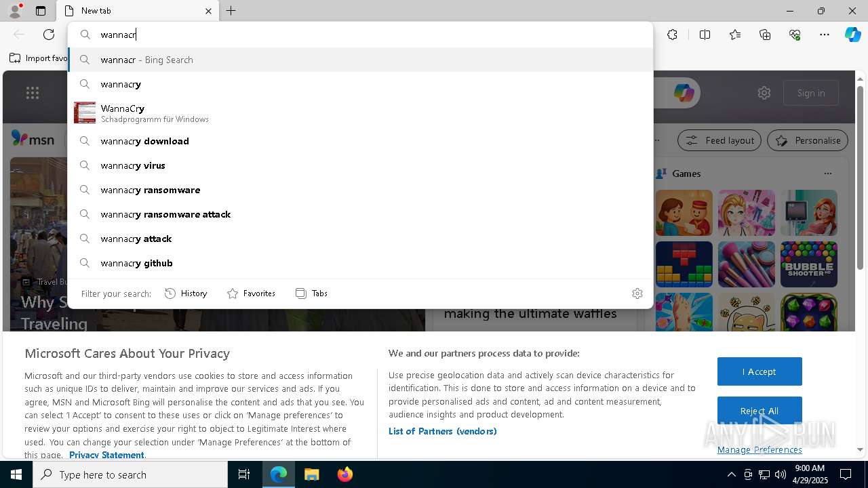Select 'wannacr - Bing Search' suggestion
Image resolution: width=868 pixels, height=488 pixels.
point(360,60)
